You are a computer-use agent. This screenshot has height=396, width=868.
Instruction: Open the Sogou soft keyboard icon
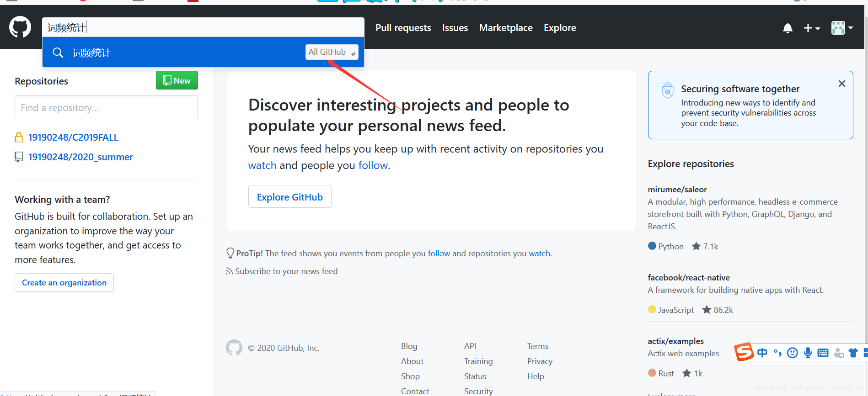pos(823,353)
